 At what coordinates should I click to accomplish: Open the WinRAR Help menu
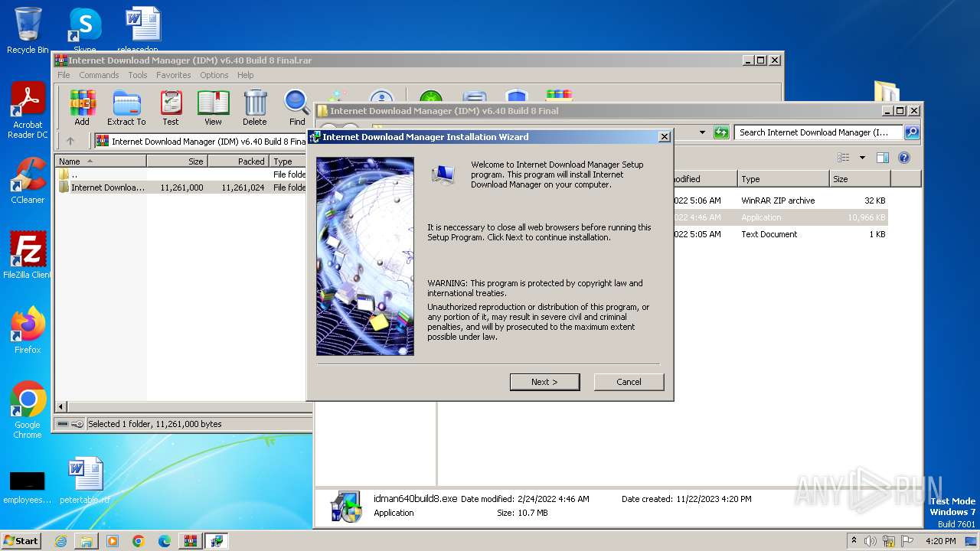pos(245,75)
